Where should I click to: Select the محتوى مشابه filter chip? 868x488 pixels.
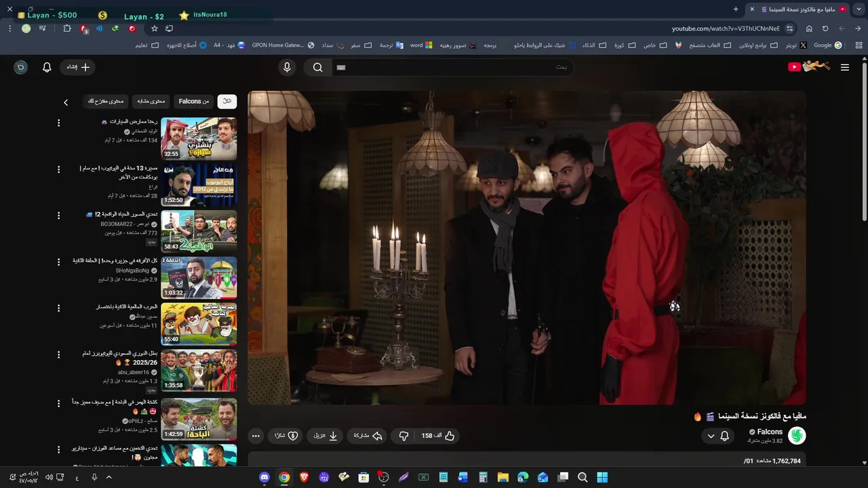click(151, 102)
